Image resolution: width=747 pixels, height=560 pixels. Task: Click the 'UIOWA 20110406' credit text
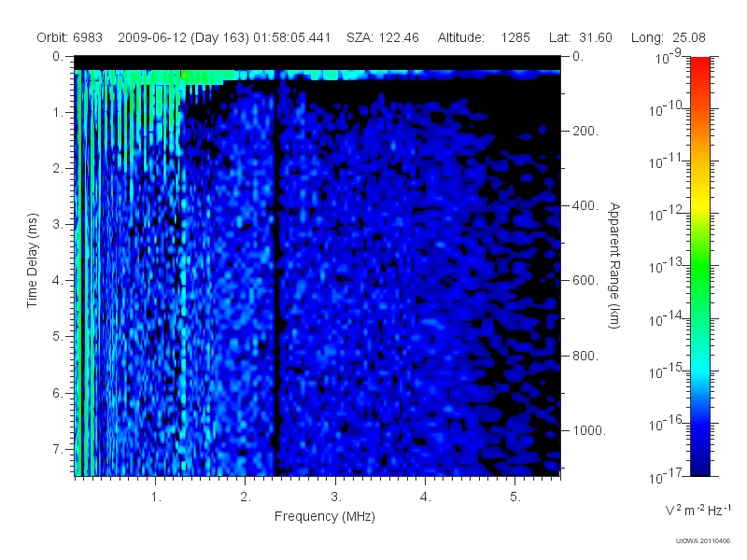[703, 541]
